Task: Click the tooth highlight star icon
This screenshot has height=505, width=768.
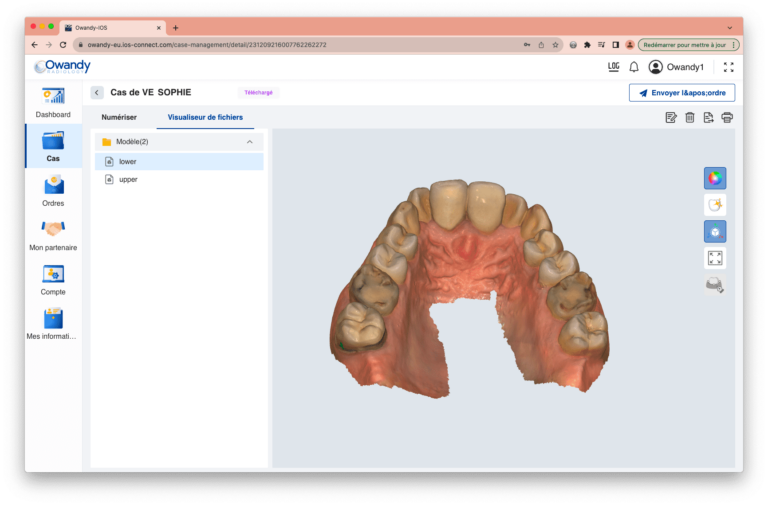Action: point(715,205)
